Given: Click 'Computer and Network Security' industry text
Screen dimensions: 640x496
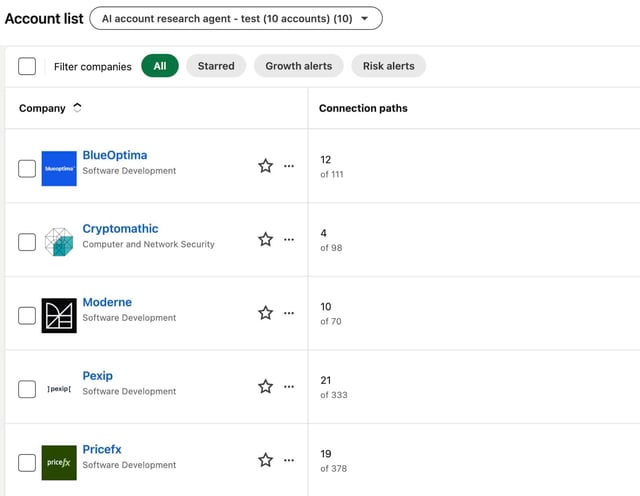Looking at the screenshot, I should pos(148,244).
